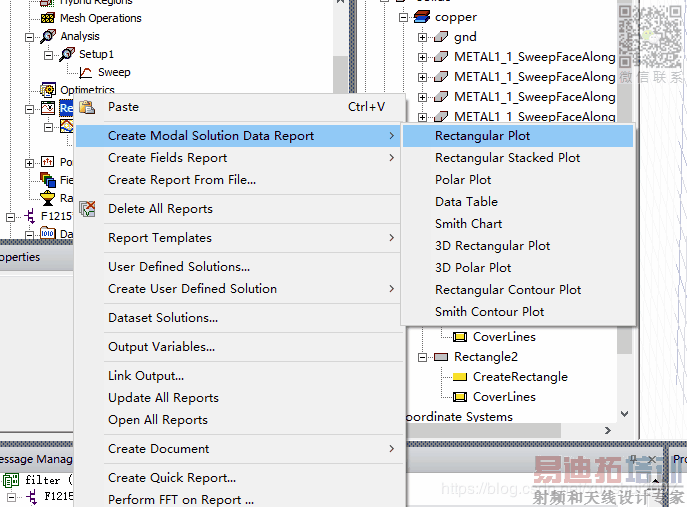687x507 pixels.
Task: Collapse the F1215 project tree node
Action: 11,217
